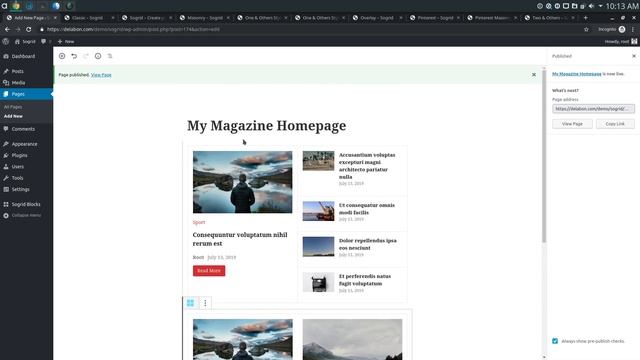The image size is (640, 360).
Task: Click the Chrome icon in the taskbar
Action: 16,6
